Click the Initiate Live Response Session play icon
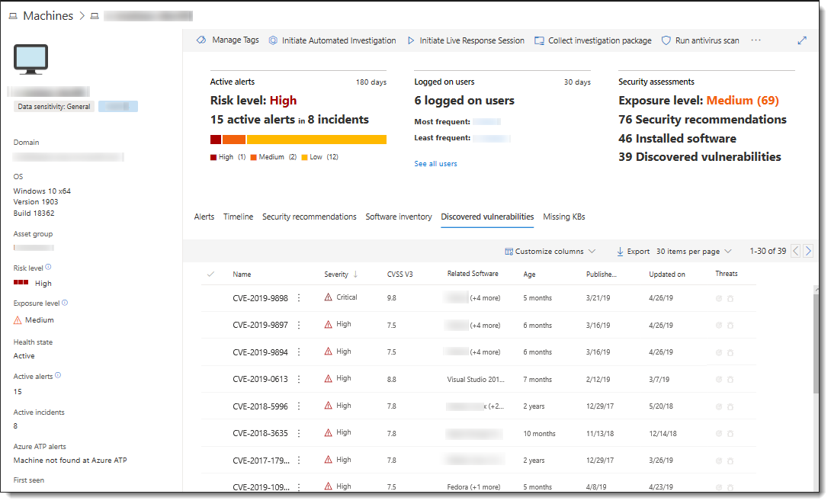This screenshot has height=504, width=831. (x=411, y=40)
